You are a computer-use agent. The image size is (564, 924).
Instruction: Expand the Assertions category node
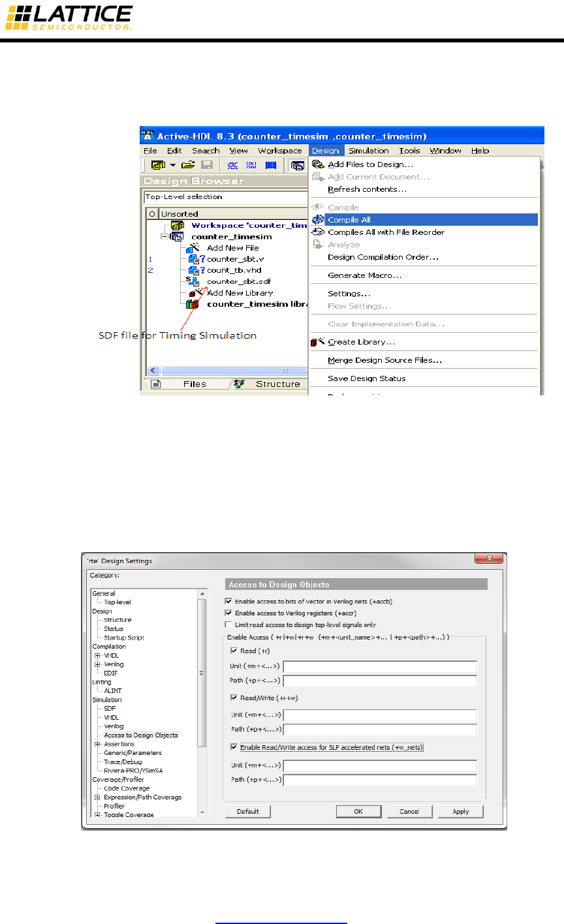pos(97,744)
